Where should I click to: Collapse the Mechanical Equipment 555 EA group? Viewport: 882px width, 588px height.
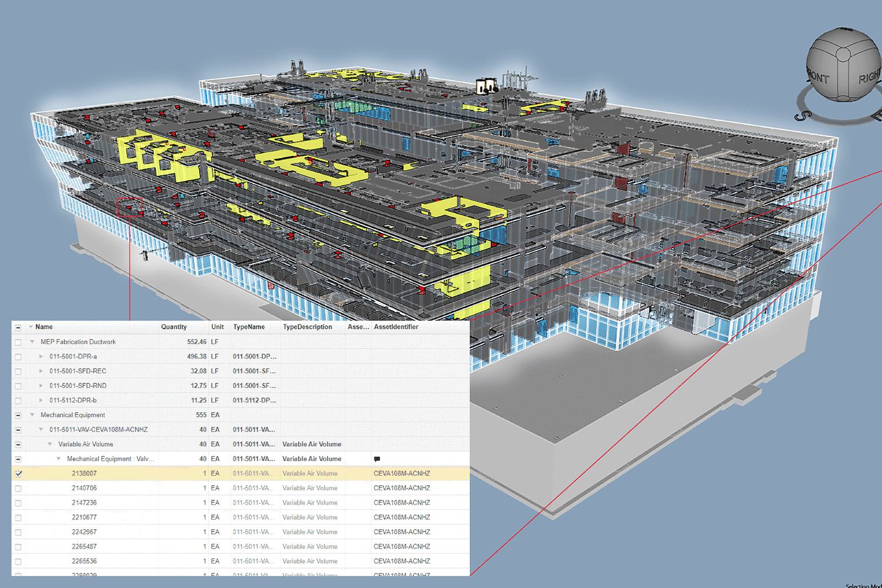click(x=32, y=415)
